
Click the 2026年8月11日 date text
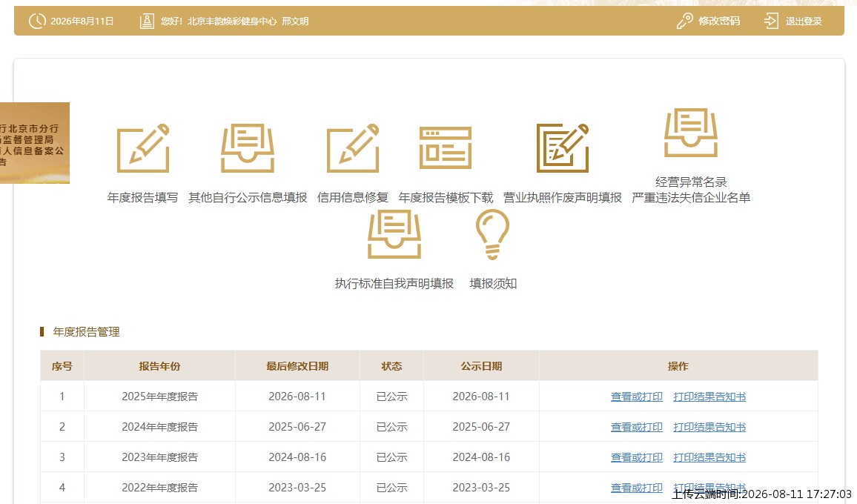[x=82, y=21]
